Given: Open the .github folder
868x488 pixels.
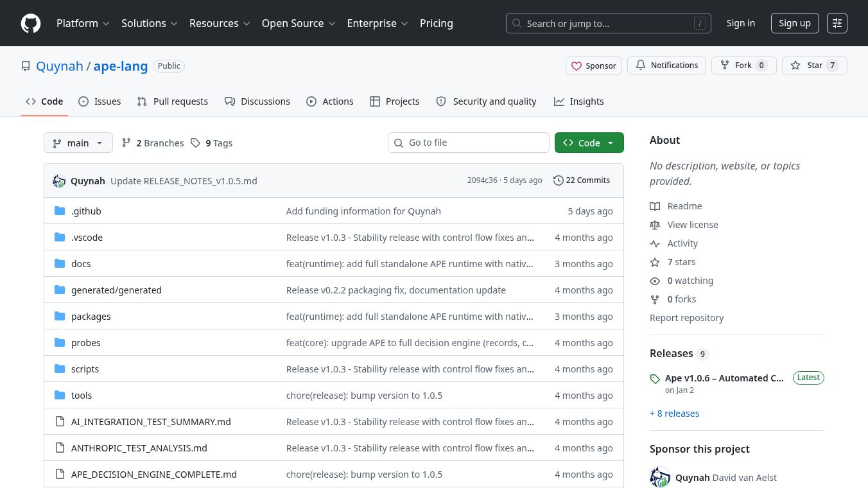Looking at the screenshot, I should pos(86,211).
